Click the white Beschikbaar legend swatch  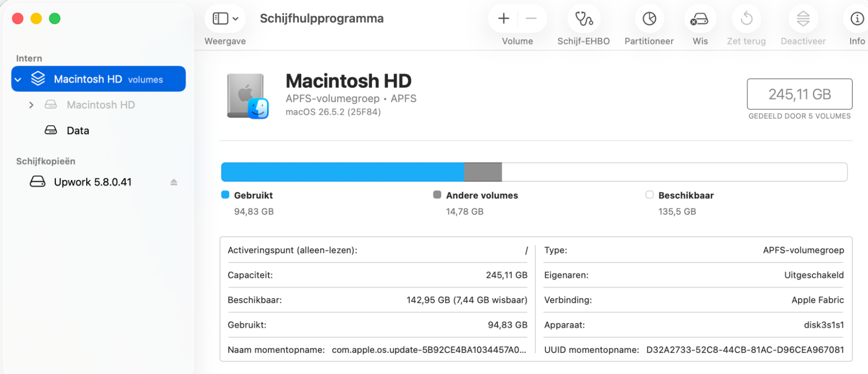(x=649, y=195)
